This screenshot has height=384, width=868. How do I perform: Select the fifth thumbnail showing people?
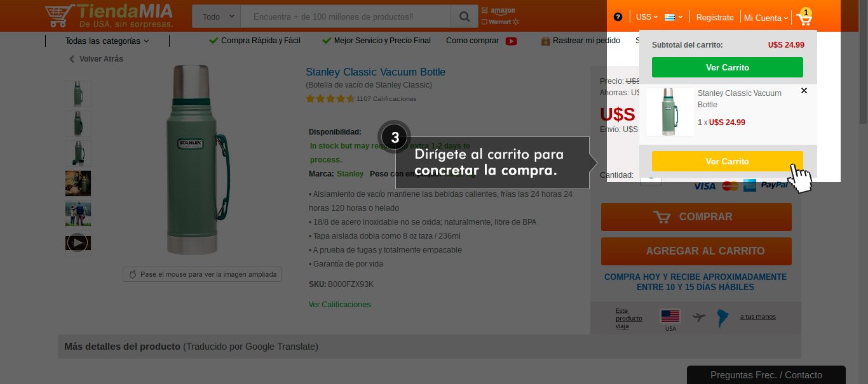tap(78, 214)
